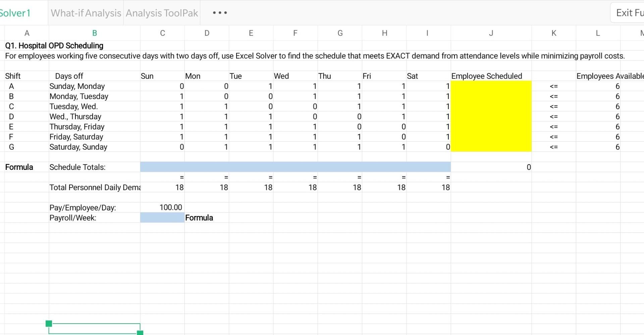Screen dimensions: 644x335
Task: Click the blue Schedule Totals formula row
Action: click(295, 167)
